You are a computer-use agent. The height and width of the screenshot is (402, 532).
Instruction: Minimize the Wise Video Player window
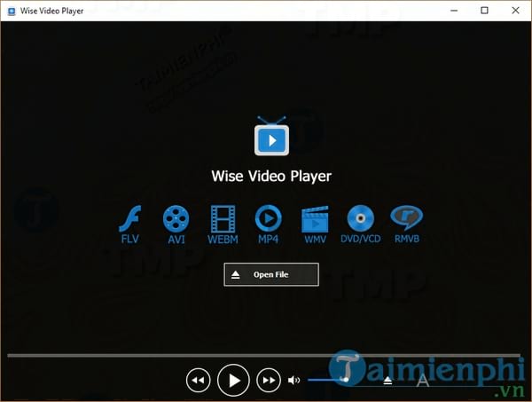[454, 11]
